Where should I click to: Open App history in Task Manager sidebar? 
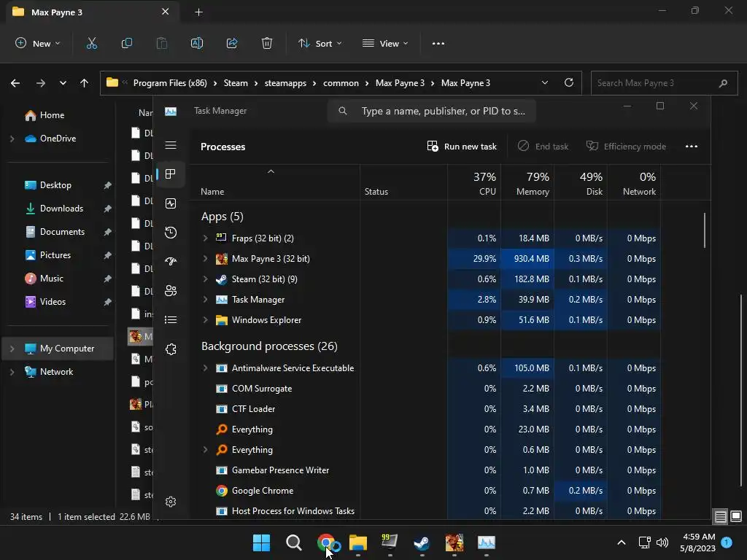[171, 233]
